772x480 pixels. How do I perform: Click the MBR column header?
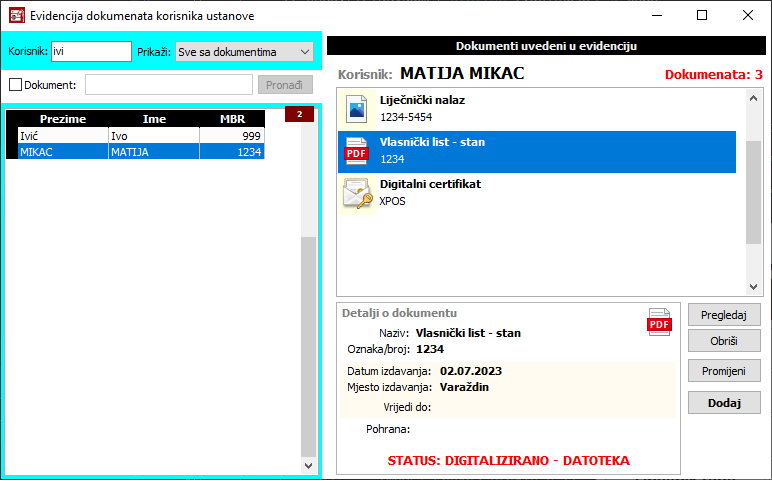(x=232, y=119)
